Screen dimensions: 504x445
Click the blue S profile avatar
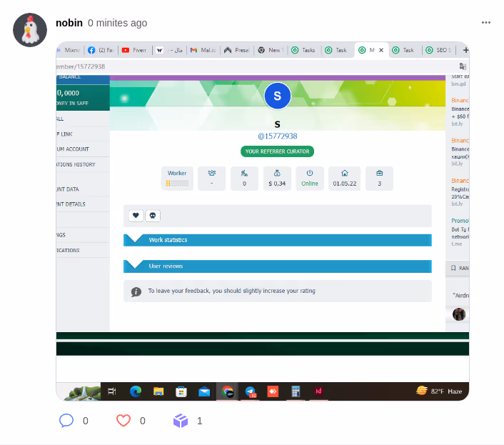(278, 96)
